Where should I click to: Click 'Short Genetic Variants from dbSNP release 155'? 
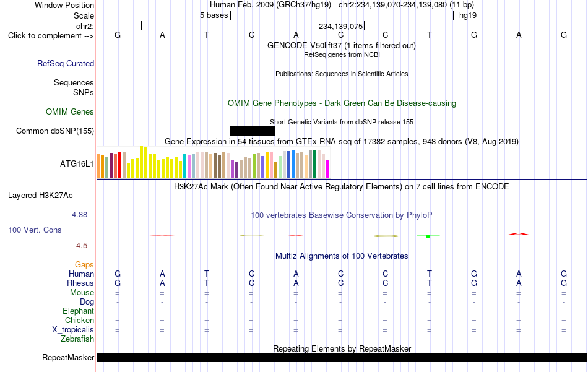tap(342, 123)
